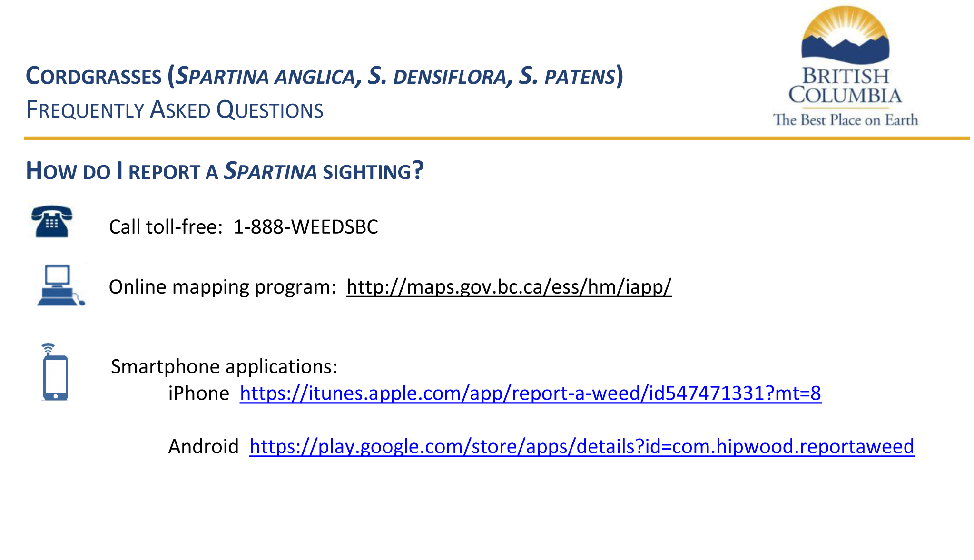Screen dimensions: 974x560
Task: Click the 'British Columbia' logo text
Action: [x=845, y=86]
